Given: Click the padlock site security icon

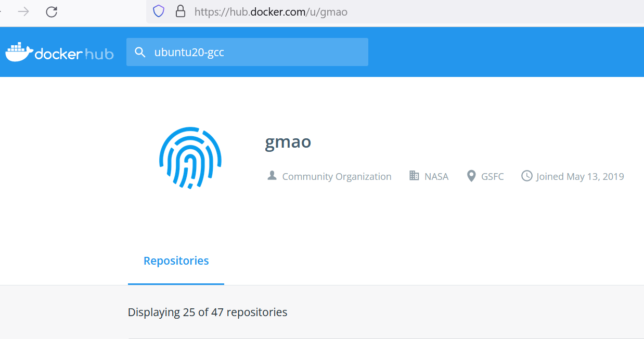Looking at the screenshot, I should tap(181, 11).
